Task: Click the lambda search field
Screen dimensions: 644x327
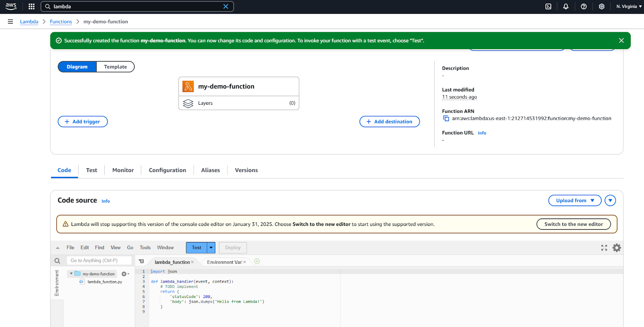Action: click(137, 6)
